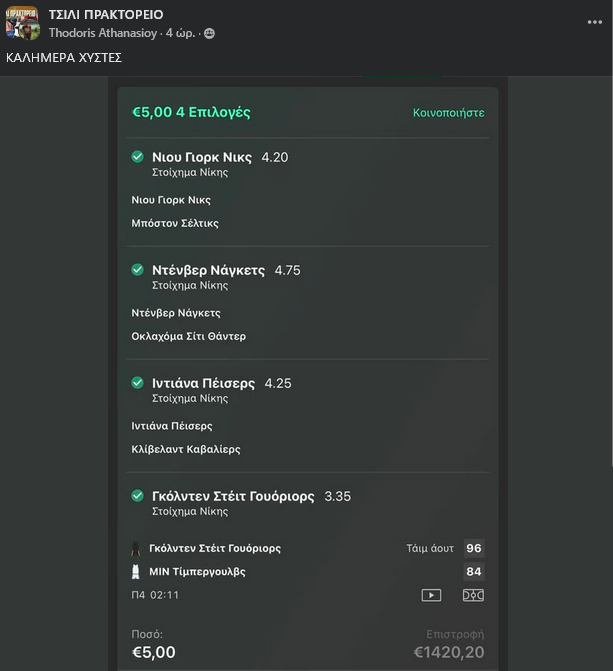Click the Κλίβελαντ Καβαλίερς team name
The height and width of the screenshot is (671, 613).
186,449
